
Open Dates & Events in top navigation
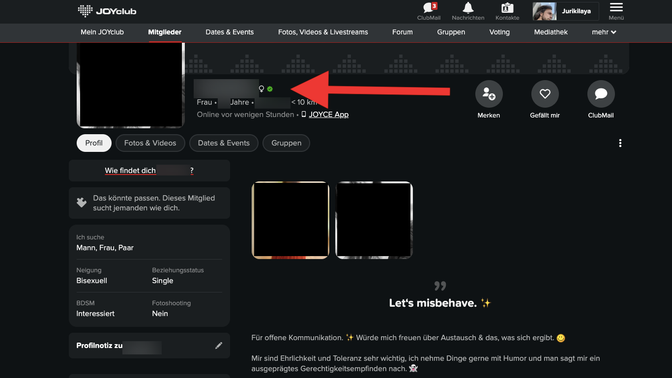(229, 32)
